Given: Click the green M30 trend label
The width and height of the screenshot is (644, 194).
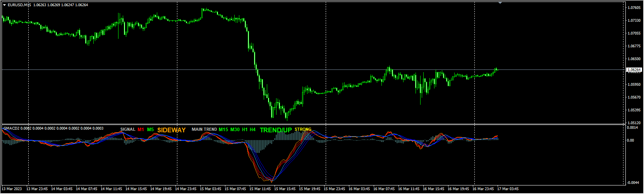Looking at the screenshot, I should point(235,130).
